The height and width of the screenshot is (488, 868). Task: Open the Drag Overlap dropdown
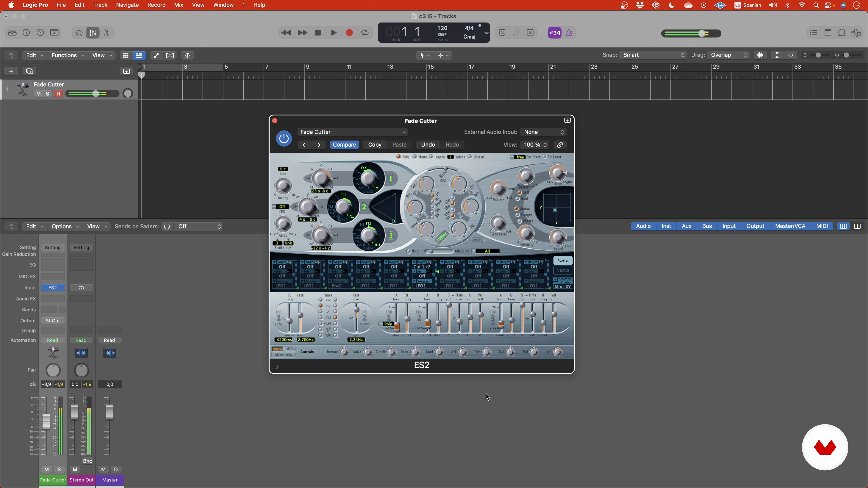point(728,55)
